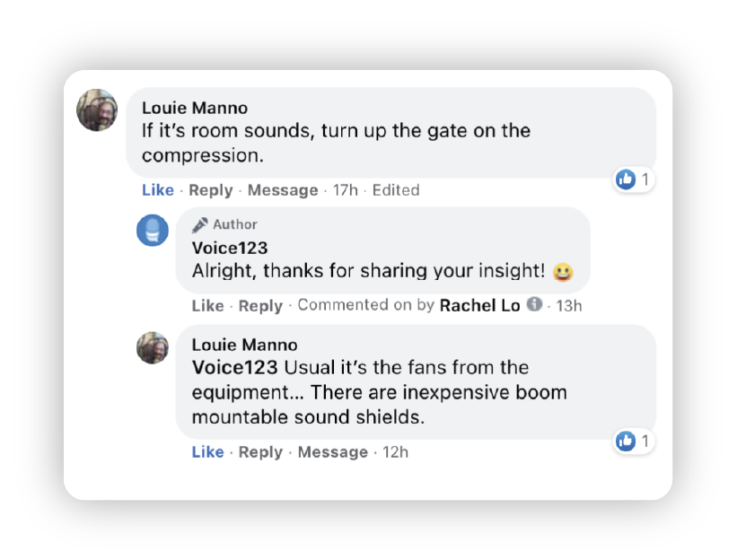This screenshot has height=560, width=737.
Task: Reply to the room sounds comment
Action: coord(210,190)
